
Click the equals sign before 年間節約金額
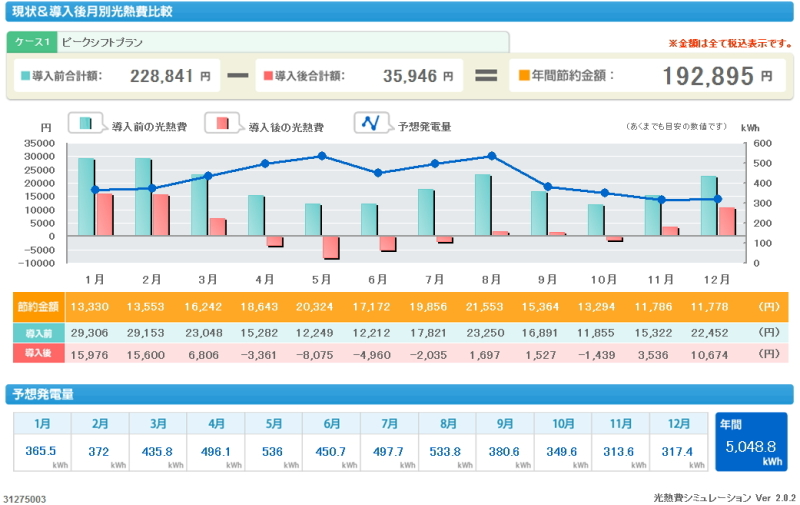tap(486, 75)
